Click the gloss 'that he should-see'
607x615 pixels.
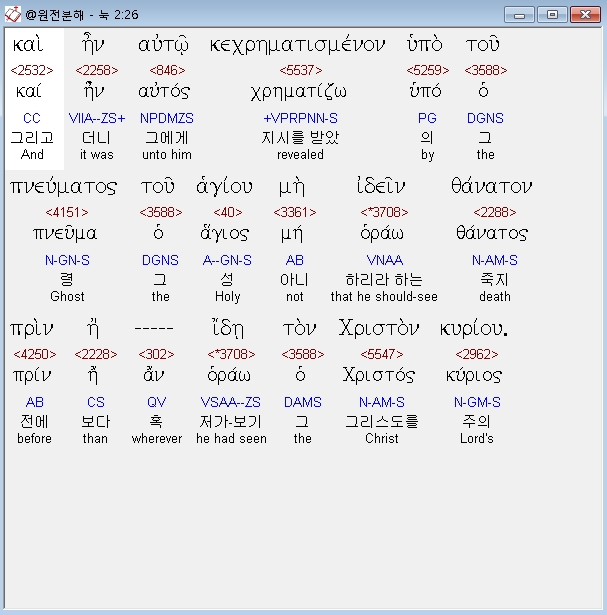(x=384, y=297)
